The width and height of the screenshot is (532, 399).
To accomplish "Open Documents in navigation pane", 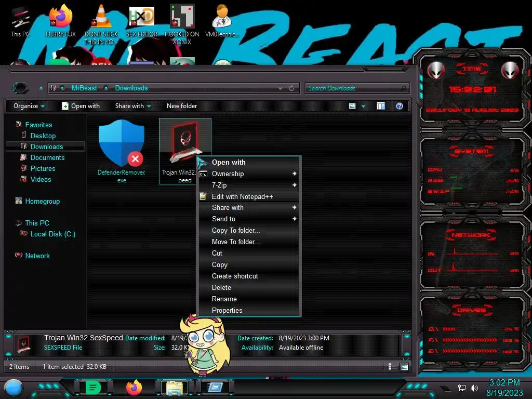I will pos(47,157).
